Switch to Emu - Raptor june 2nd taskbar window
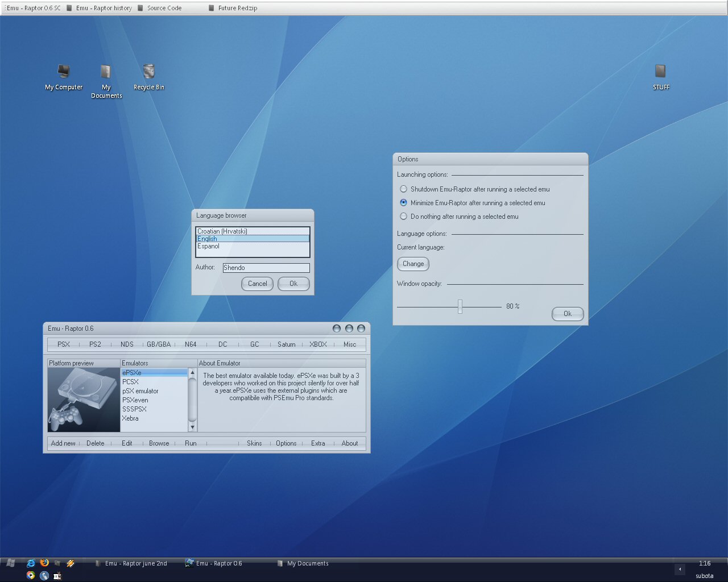Screen dimensions: 728x582 (131, 563)
